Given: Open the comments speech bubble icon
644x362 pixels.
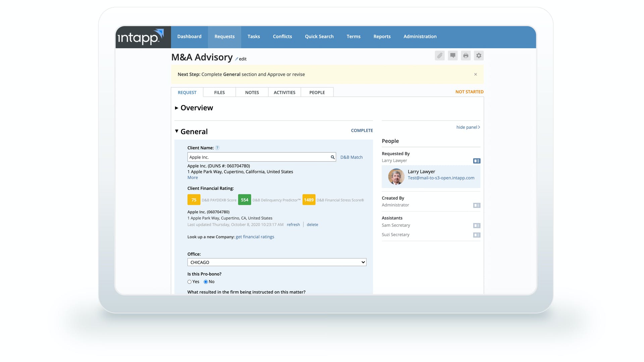Looking at the screenshot, I should (x=452, y=56).
